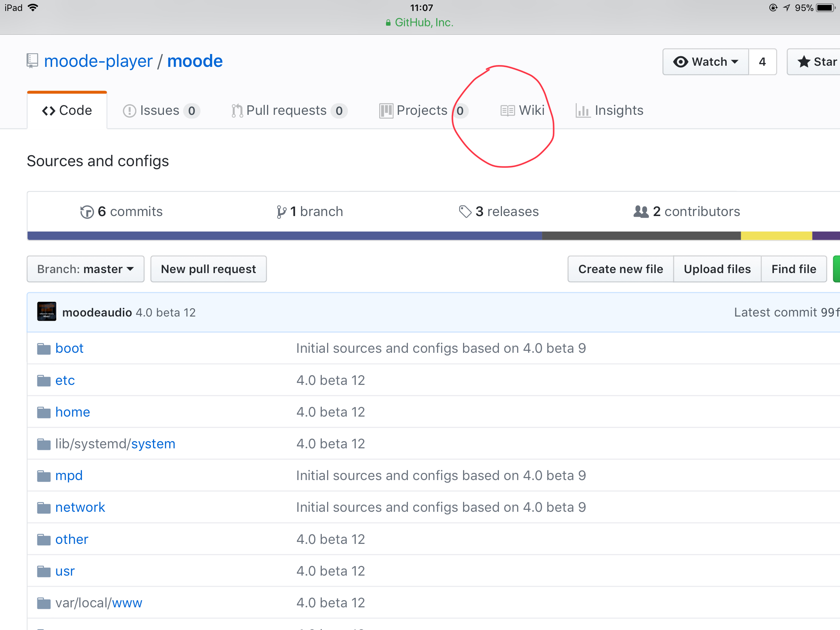
Task: Tap the GitHub, Inc. address bar
Action: (x=420, y=23)
